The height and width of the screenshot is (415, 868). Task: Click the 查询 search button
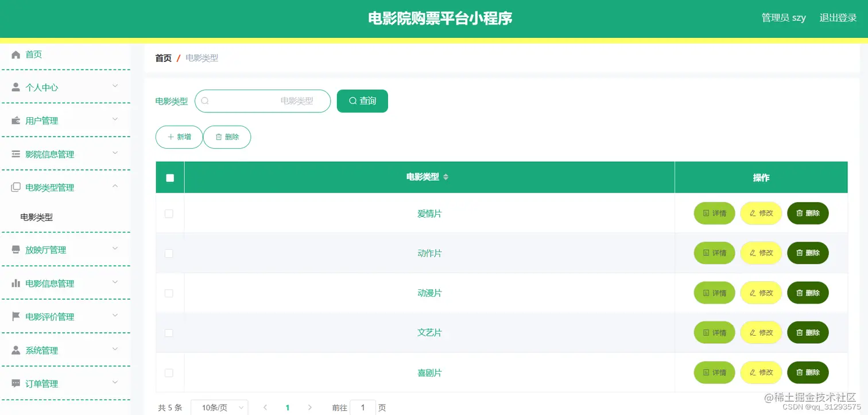coord(362,101)
